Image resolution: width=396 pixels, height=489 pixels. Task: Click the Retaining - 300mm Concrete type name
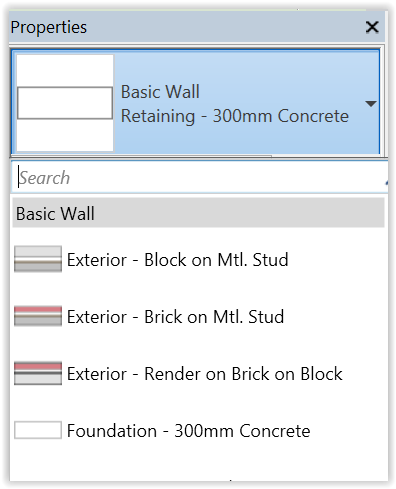[235, 116]
